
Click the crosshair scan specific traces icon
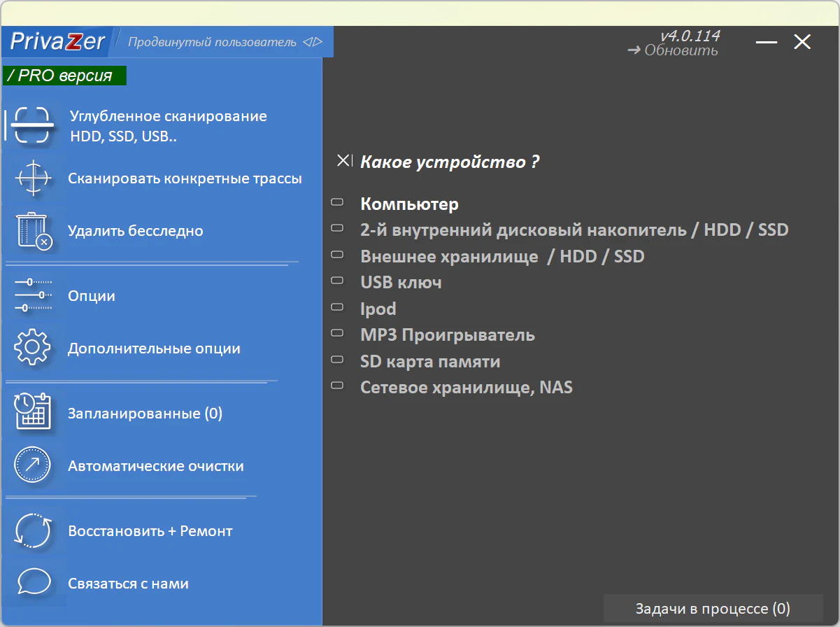tap(33, 178)
